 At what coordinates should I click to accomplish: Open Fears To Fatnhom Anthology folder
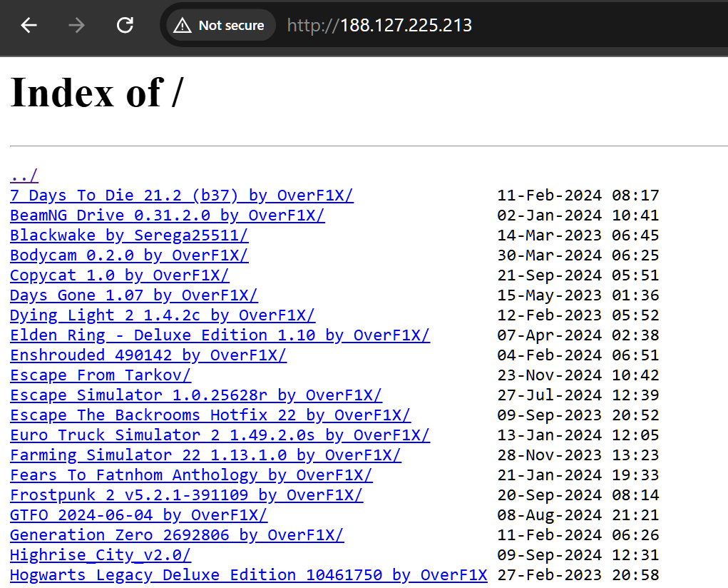pos(191,475)
